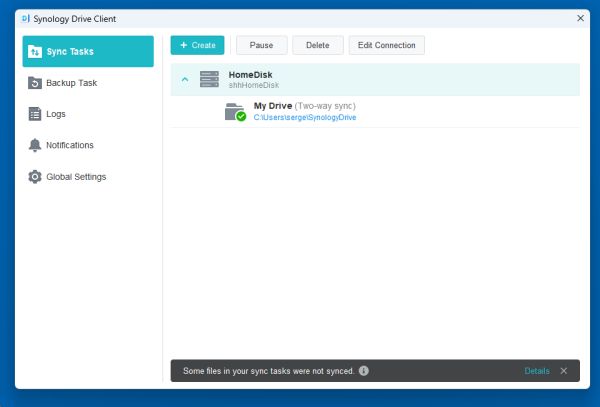This screenshot has width=600, height=407.
Task: Click the Edit Connection button
Action: pos(386,45)
